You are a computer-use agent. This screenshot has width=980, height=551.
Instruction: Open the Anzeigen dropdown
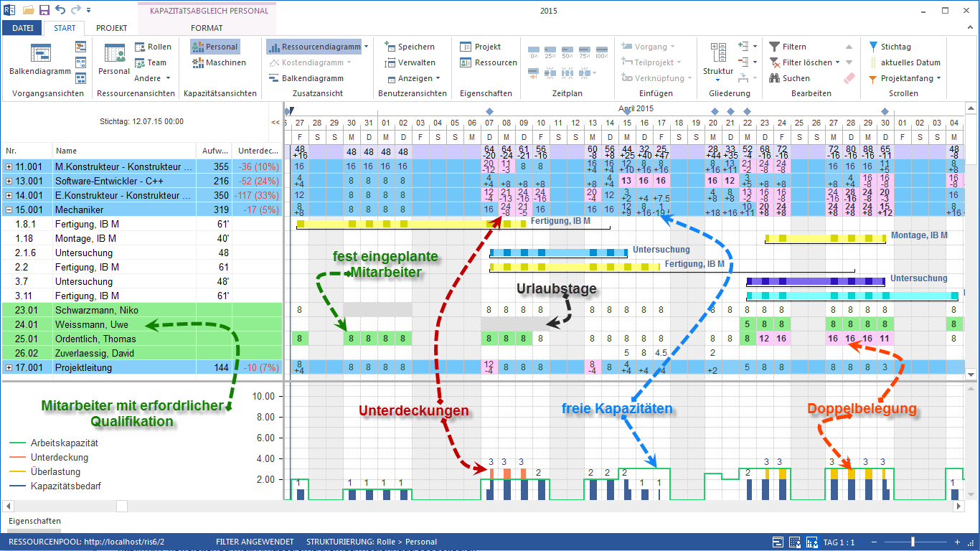[x=413, y=78]
